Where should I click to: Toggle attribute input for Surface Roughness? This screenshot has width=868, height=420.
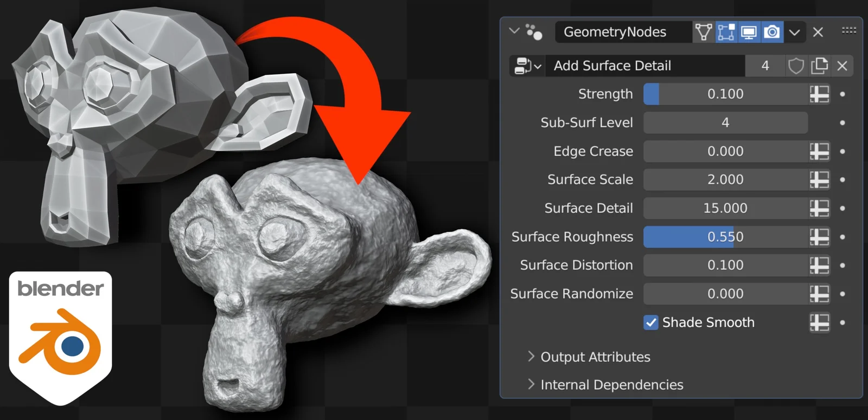(819, 237)
